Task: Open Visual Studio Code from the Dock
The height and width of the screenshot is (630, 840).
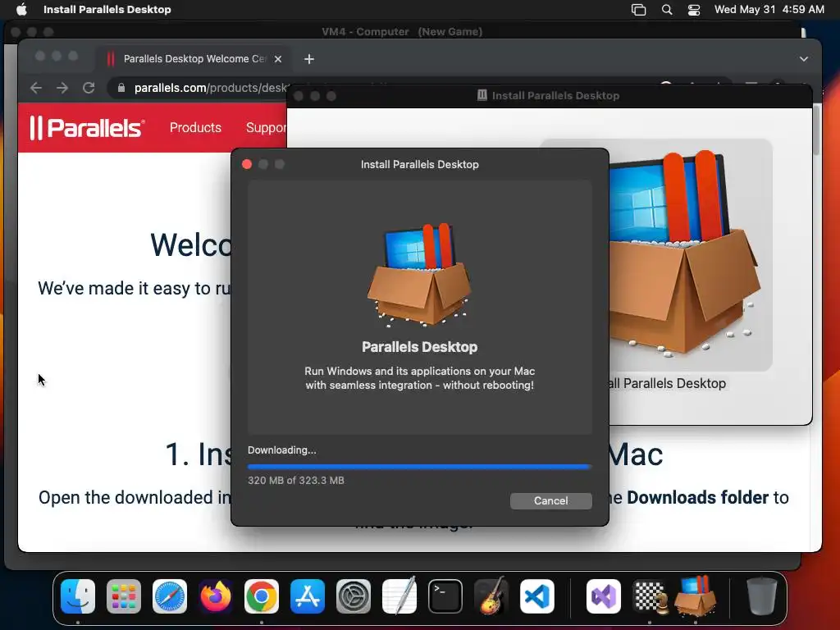Action: click(x=537, y=596)
